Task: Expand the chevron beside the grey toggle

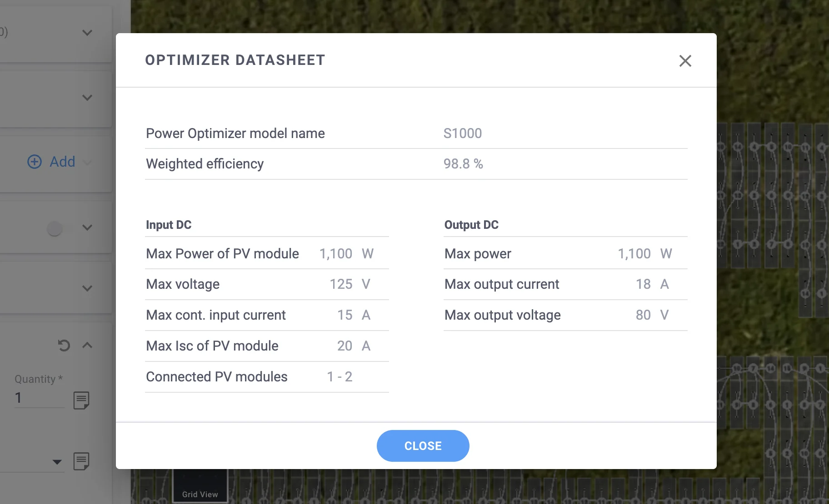Action: (87, 227)
